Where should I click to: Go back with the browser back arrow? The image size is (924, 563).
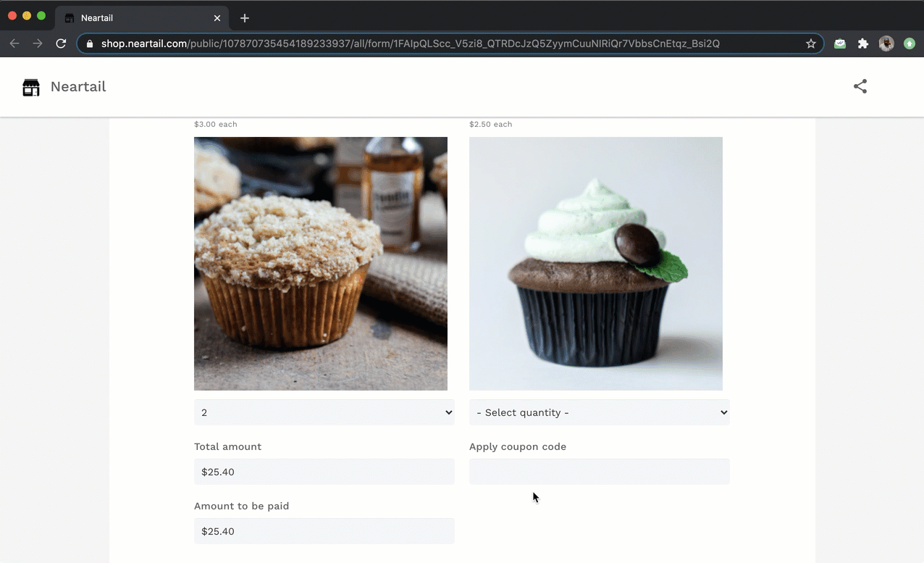tap(14, 43)
